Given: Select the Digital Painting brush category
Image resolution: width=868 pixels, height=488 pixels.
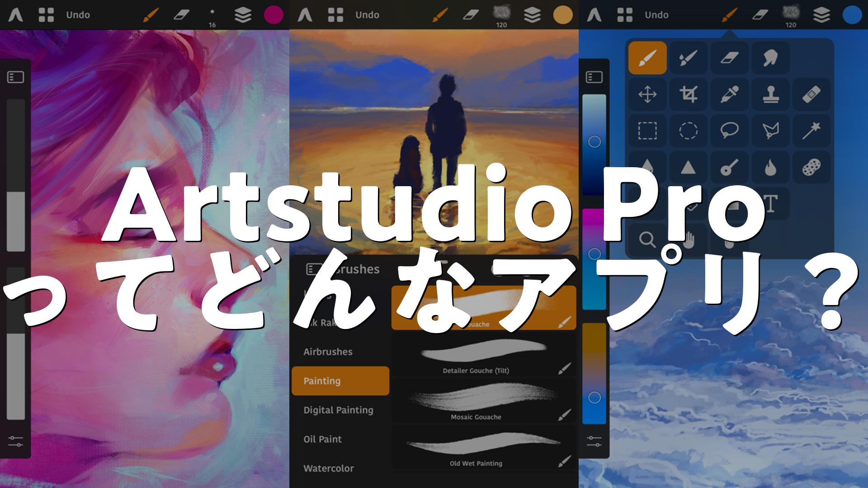Looking at the screenshot, I should click(x=340, y=410).
